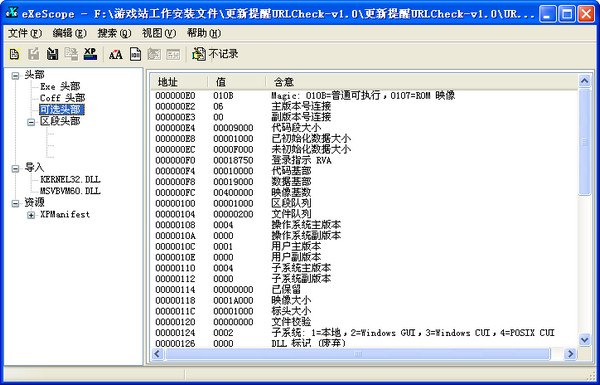Click the grayed save-updated toolbar icon
Image resolution: width=600 pixels, height=385 pixels.
pos(71,54)
